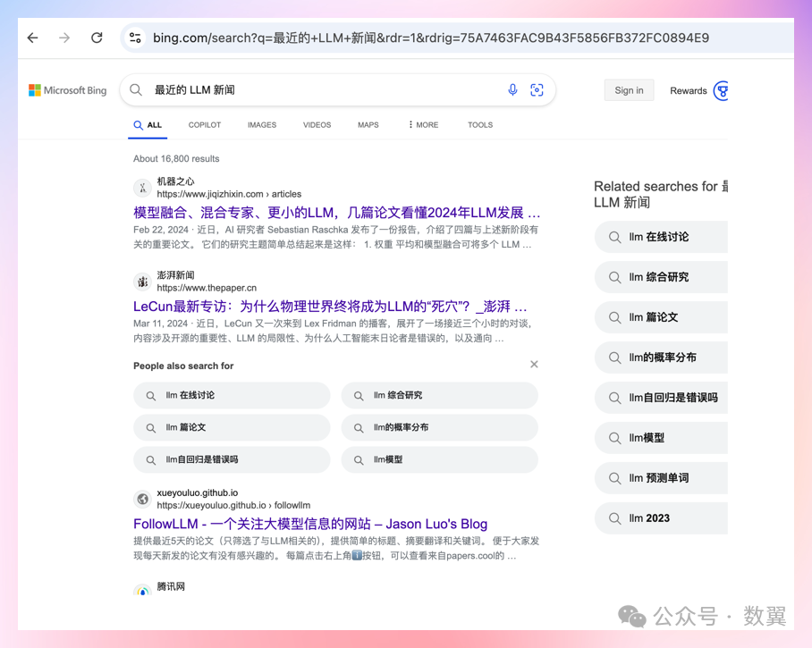The width and height of the screenshot is (812, 648).
Task: Click the browser forward arrow
Action: click(x=64, y=38)
